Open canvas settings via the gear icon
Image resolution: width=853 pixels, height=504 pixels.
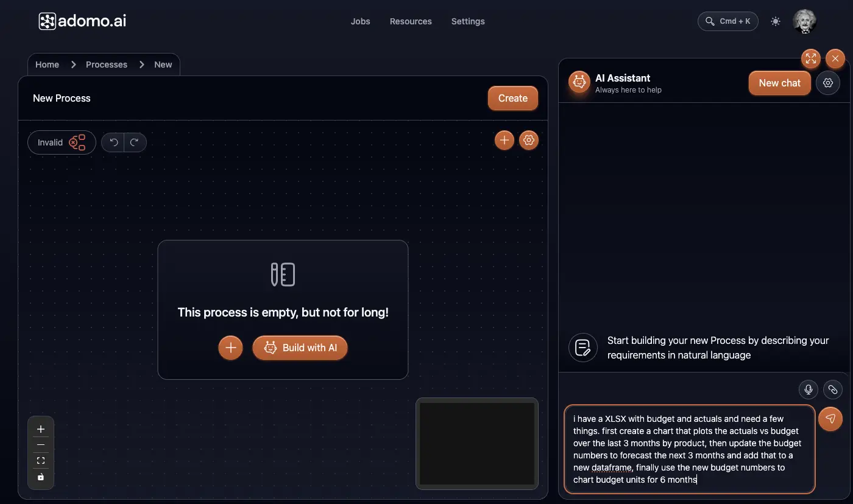tap(528, 140)
